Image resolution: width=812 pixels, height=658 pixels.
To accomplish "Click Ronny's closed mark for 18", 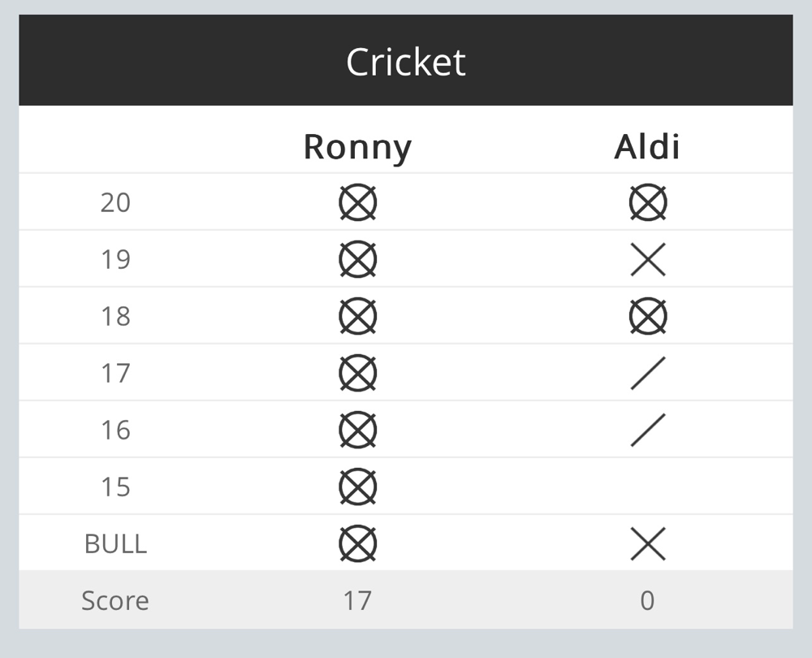I will [358, 316].
